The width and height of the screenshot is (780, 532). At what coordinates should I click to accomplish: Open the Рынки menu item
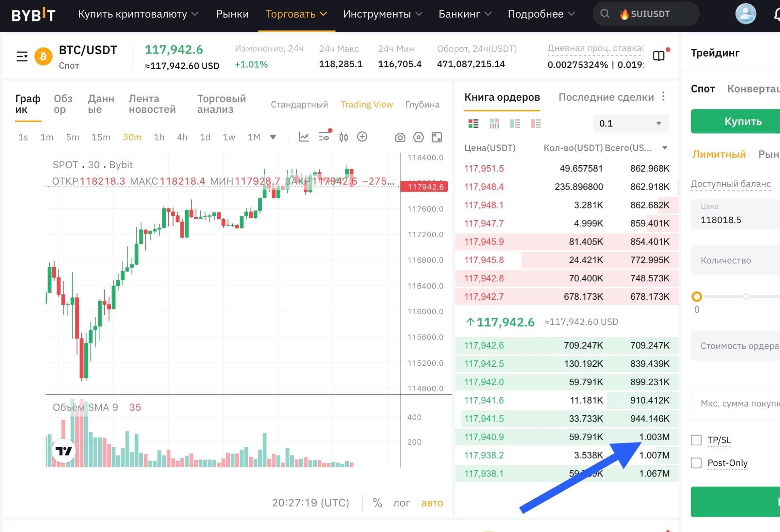pos(232,14)
